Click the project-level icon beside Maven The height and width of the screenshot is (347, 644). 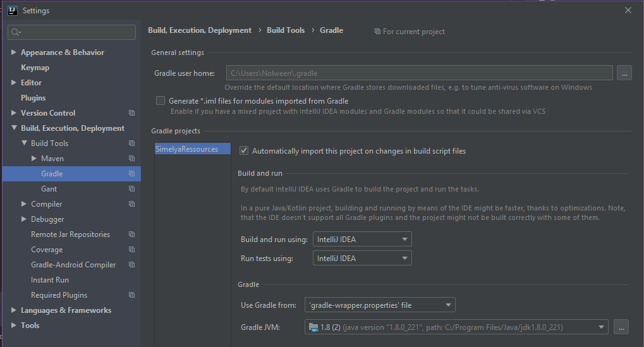tap(131, 159)
